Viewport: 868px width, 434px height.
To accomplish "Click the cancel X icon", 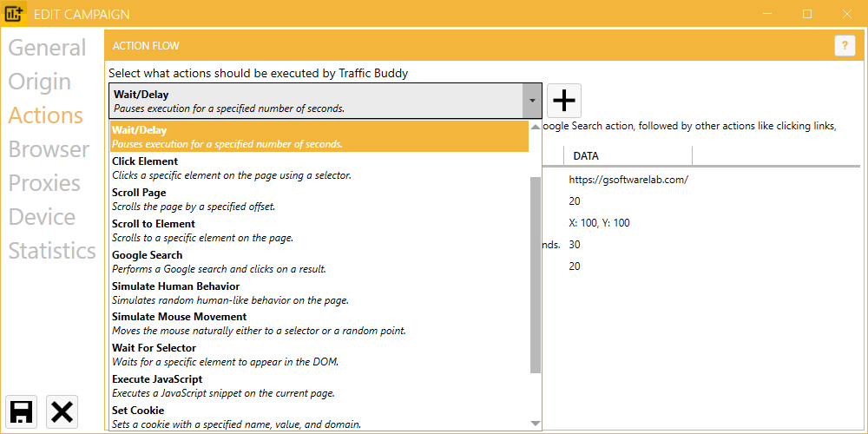I will (x=62, y=411).
